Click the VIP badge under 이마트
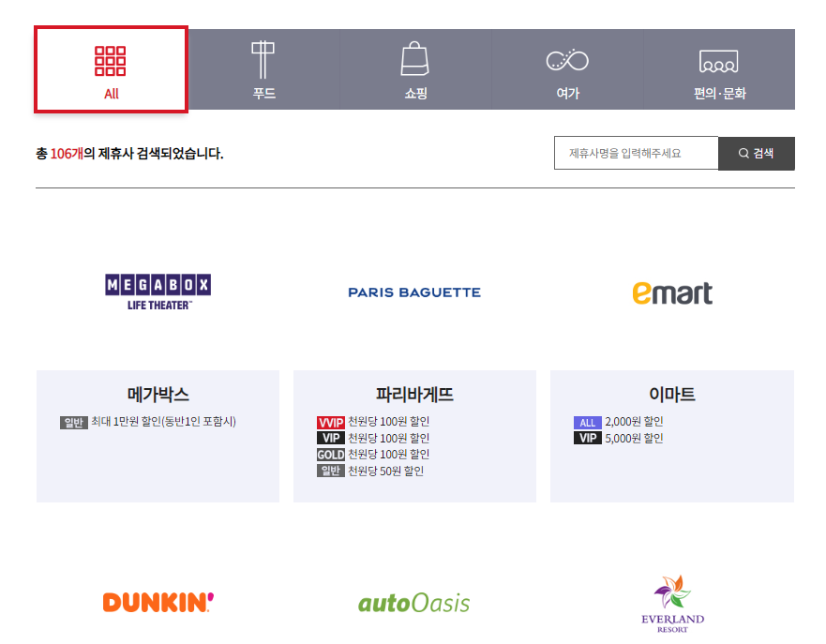Screen dimensions: 826x644 [x=587, y=438]
